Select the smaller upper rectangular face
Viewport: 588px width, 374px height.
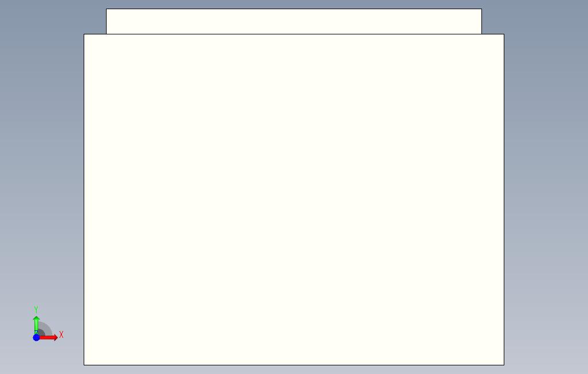[x=294, y=21]
